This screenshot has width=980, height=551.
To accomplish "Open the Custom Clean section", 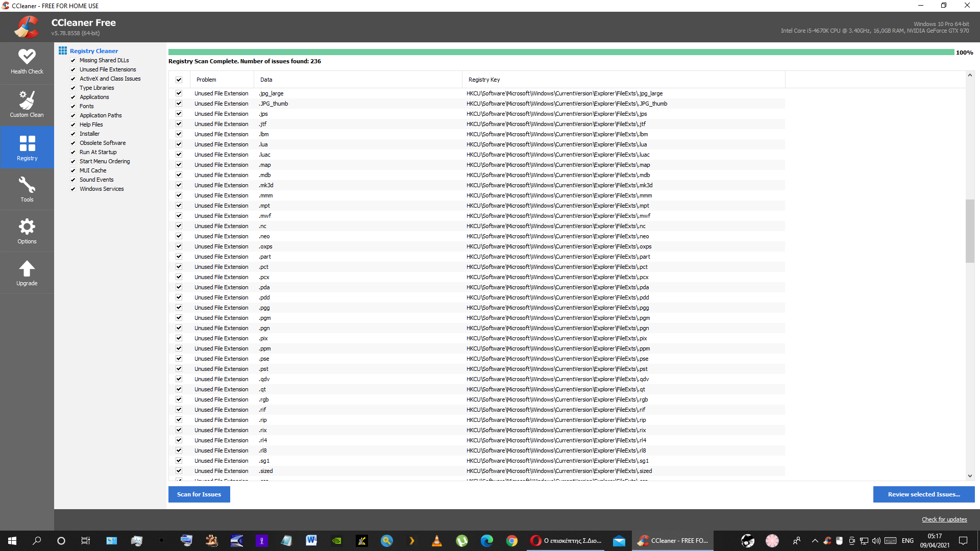I will (x=27, y=105).
